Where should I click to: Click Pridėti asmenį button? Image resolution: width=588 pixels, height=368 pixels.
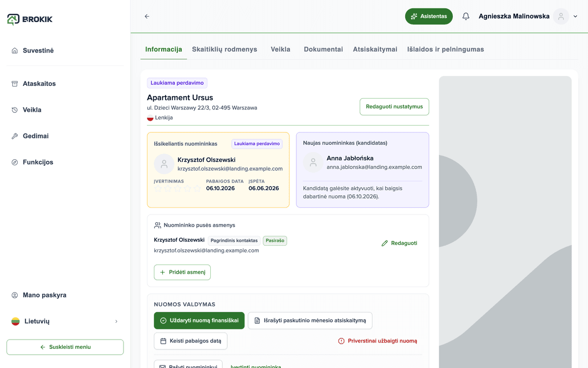point(182,272)
